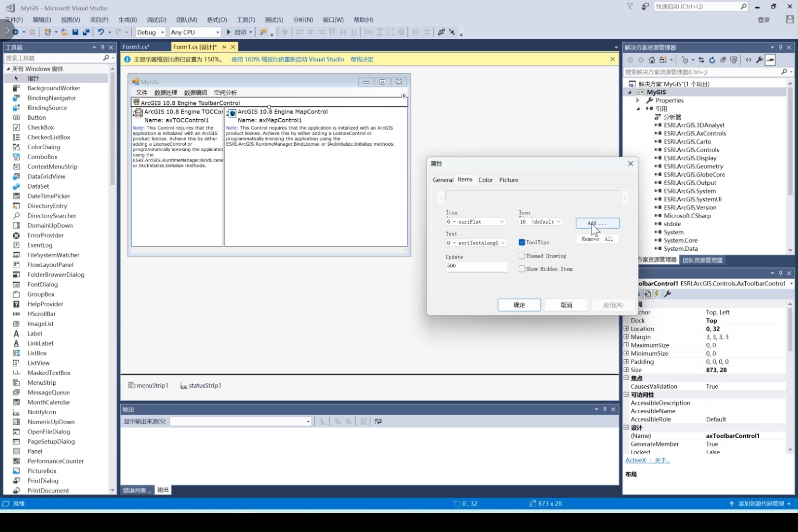The width and height of the screenshot is (798, 532).
Task: Switch to the Picture tab in the dialog
Action: [x=509, y=180]
